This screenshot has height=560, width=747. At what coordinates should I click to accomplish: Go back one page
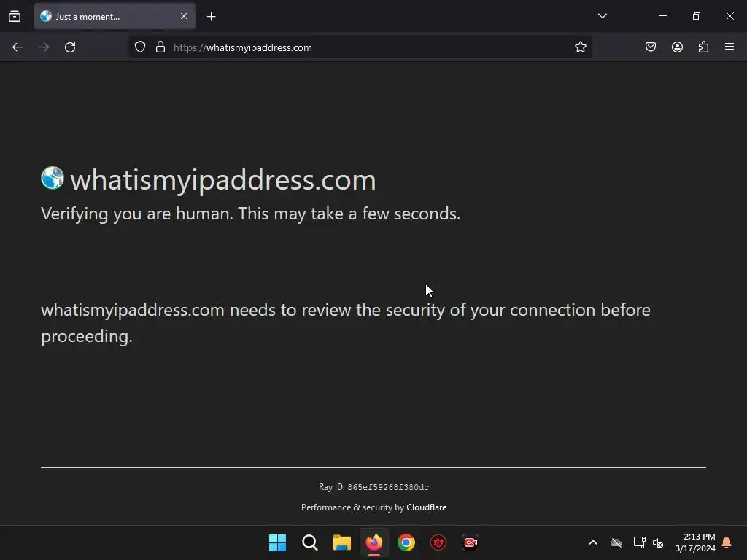click(x=18, y=47)
